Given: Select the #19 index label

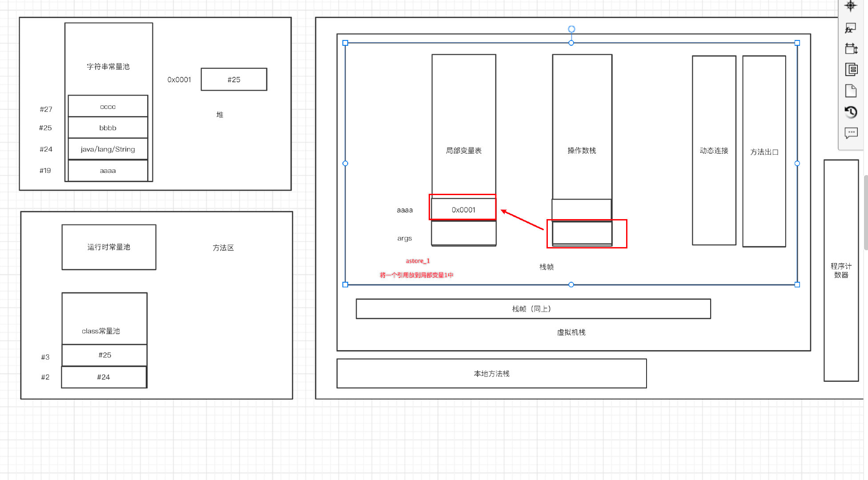Looking at the screenshot, I should coord(45,170).
